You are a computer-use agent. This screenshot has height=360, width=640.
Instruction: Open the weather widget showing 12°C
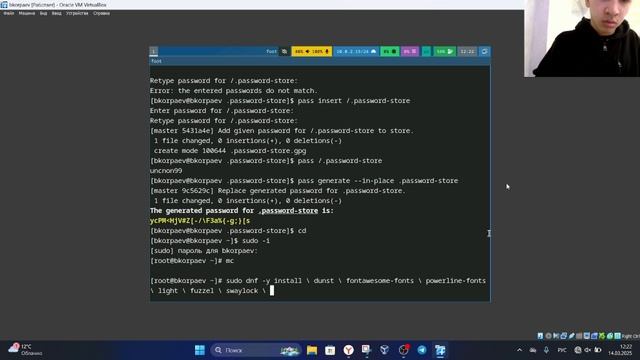25,350
